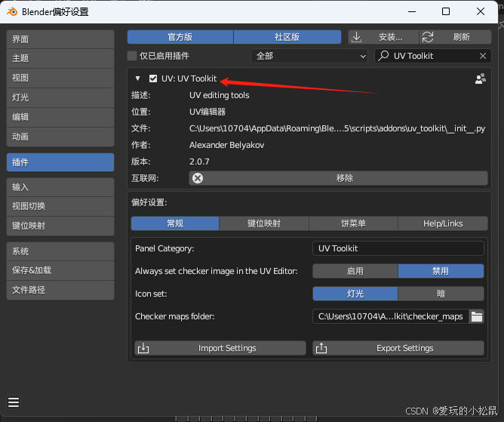
Task: Open the Save & Load (保存&加载) section
Action: click(60, 270)
